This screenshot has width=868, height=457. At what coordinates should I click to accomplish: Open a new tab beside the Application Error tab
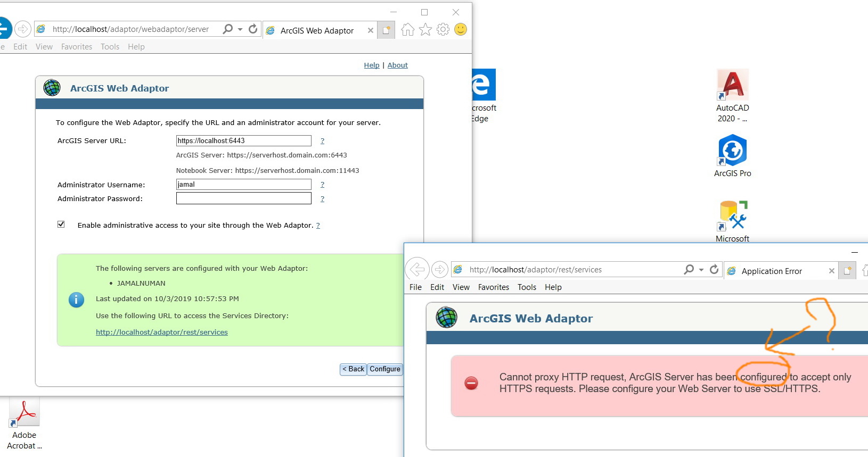(x=847, y=271)
